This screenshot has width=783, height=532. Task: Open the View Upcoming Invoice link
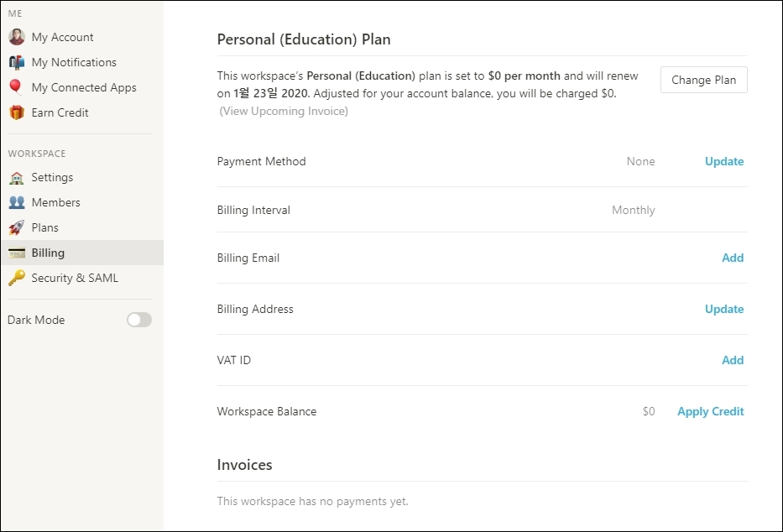[x=284, y=111]
